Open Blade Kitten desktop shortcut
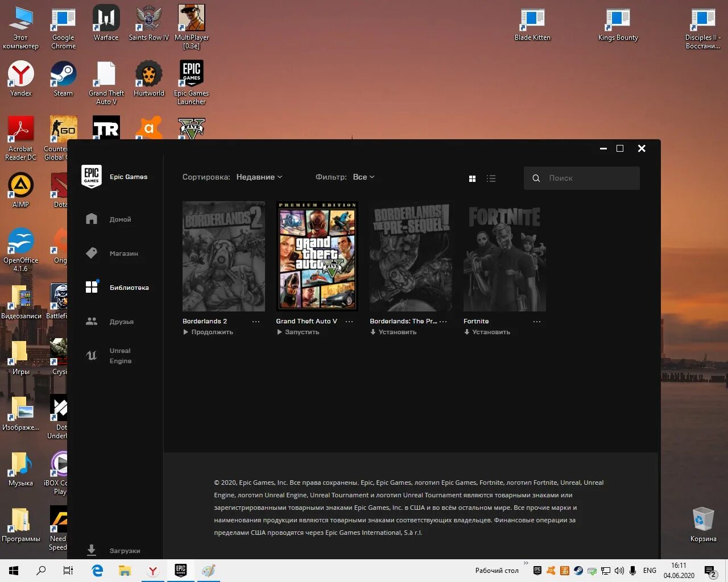 [x=532, y=24]
